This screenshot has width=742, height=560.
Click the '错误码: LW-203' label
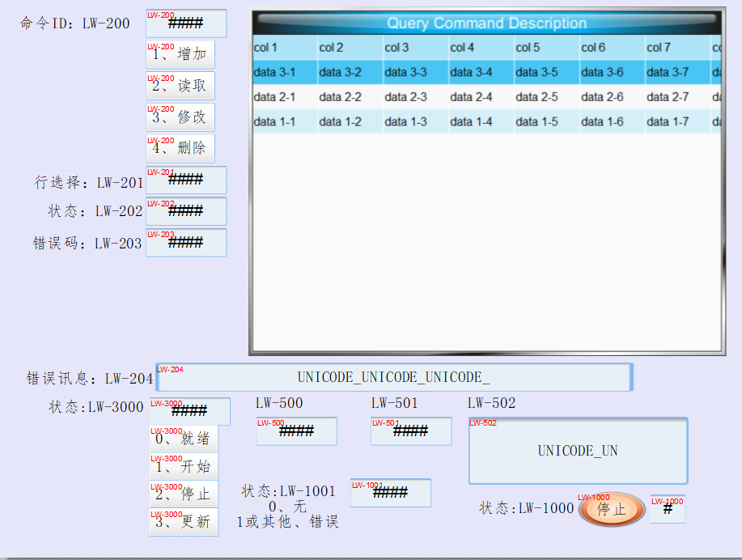point(87,243)
